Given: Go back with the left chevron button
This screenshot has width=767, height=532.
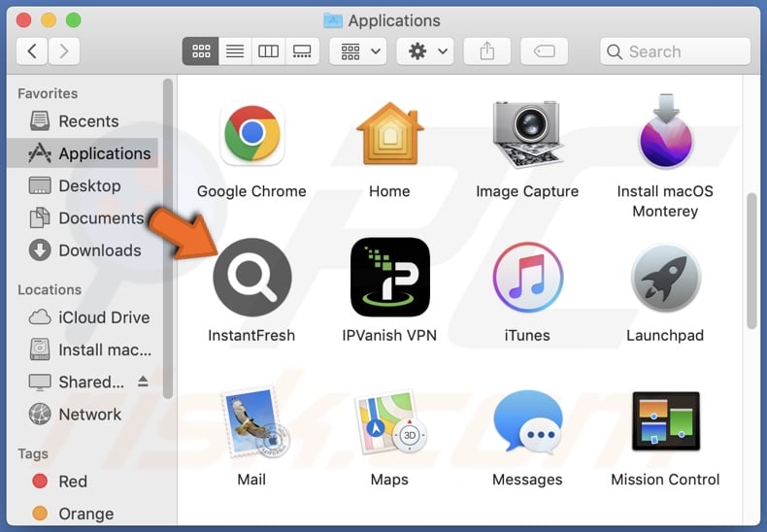Looking at the screenshot, I should tap(32, 50).
